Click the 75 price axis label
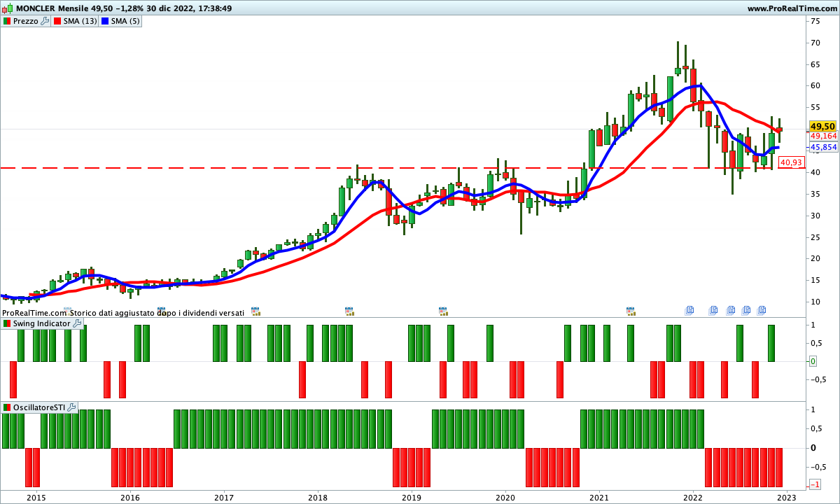The height and width of the screenshot is (504, 840). (x=815, y=21)
